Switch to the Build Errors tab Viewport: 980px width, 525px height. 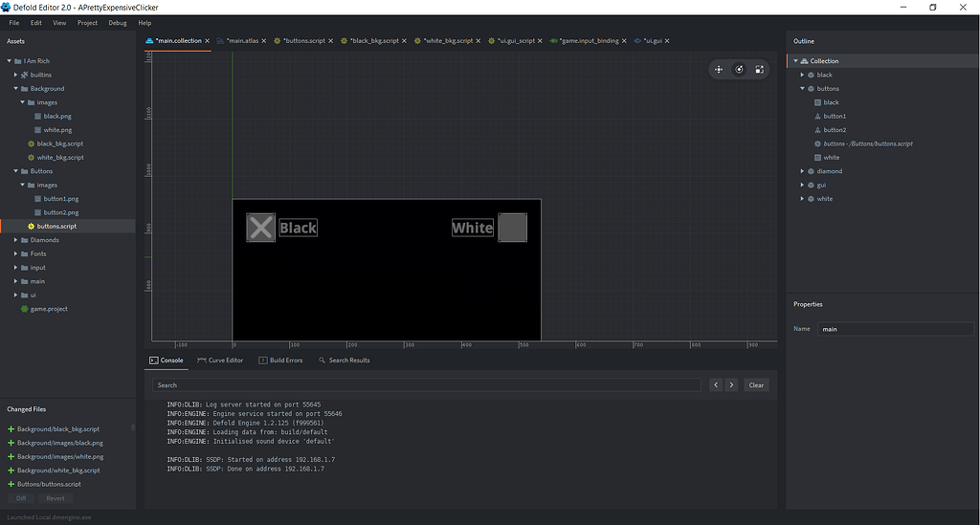coord(280,361)
